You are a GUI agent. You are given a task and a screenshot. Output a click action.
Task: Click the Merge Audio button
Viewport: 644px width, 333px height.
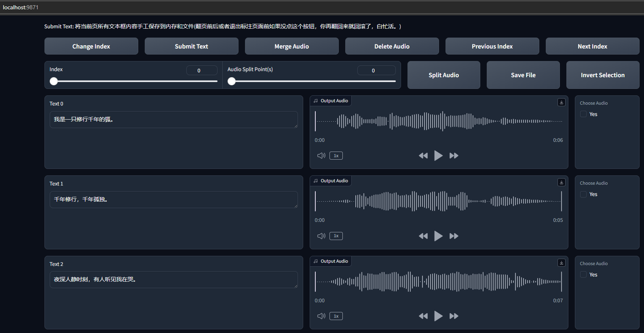(x=291, y=46)
